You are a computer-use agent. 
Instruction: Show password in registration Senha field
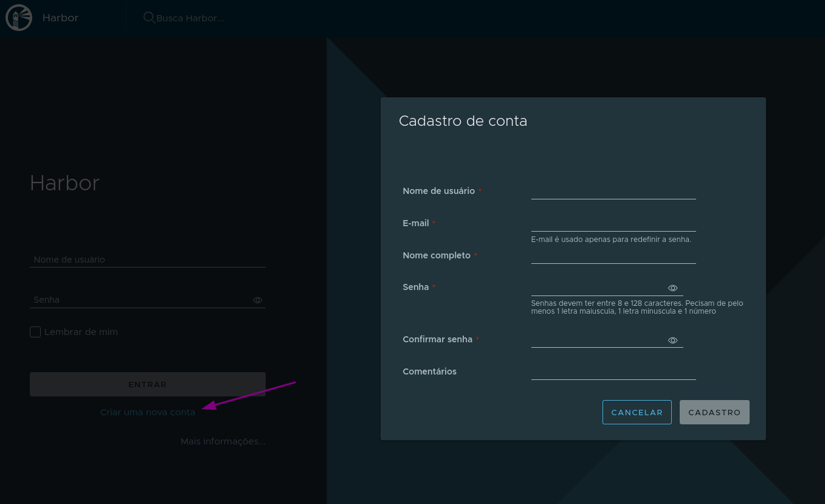tap(672, 288)
